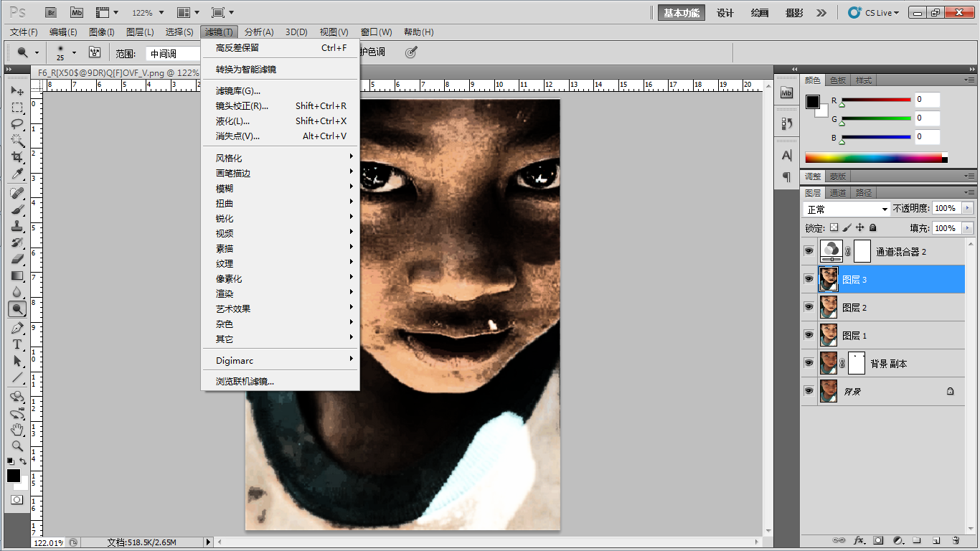The height and width of the screenshot is (551, 980).
Task: Expand the 模糊 filter submenu
Action: tap(281, 188)
